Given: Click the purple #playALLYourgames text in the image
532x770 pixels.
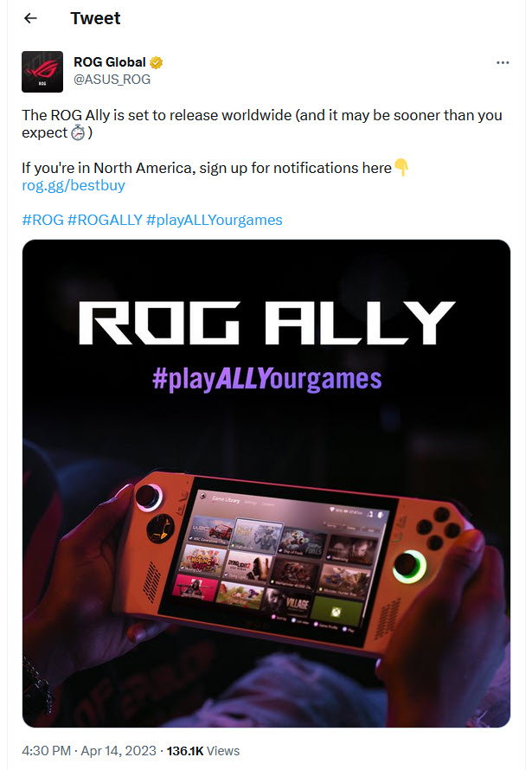Looking at the screenshot, I should coord(266,378).
